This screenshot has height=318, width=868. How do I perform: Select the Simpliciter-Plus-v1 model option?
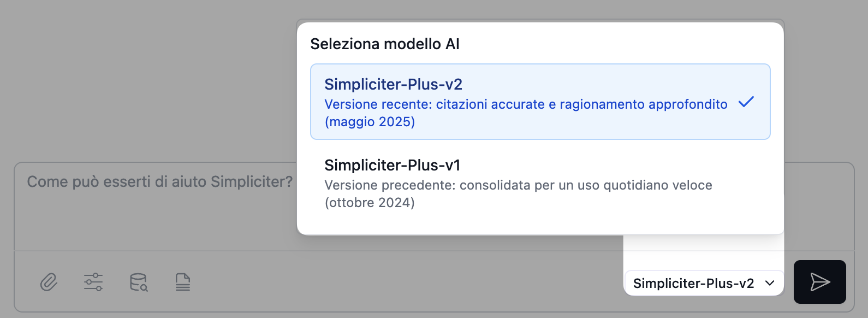(540, 183)
